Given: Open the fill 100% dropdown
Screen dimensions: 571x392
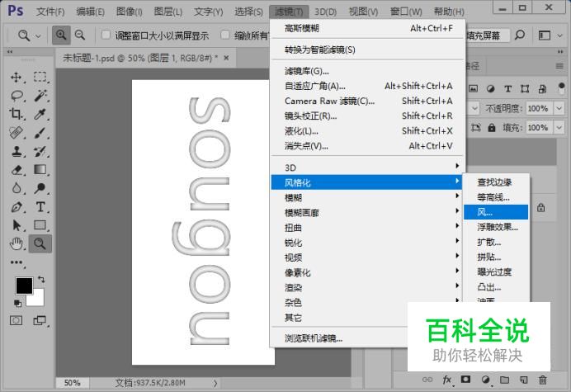Looking at the screenshot, I should coord(559,128).
